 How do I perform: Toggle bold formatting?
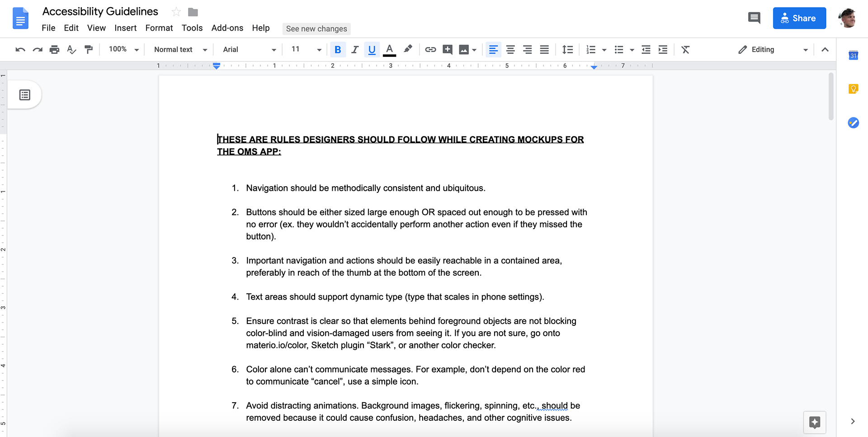click(x=338, y=50)
